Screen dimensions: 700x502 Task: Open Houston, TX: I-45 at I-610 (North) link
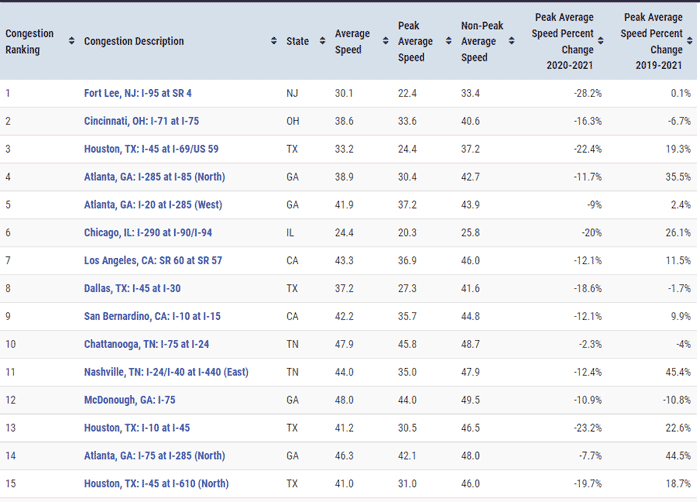156,484
